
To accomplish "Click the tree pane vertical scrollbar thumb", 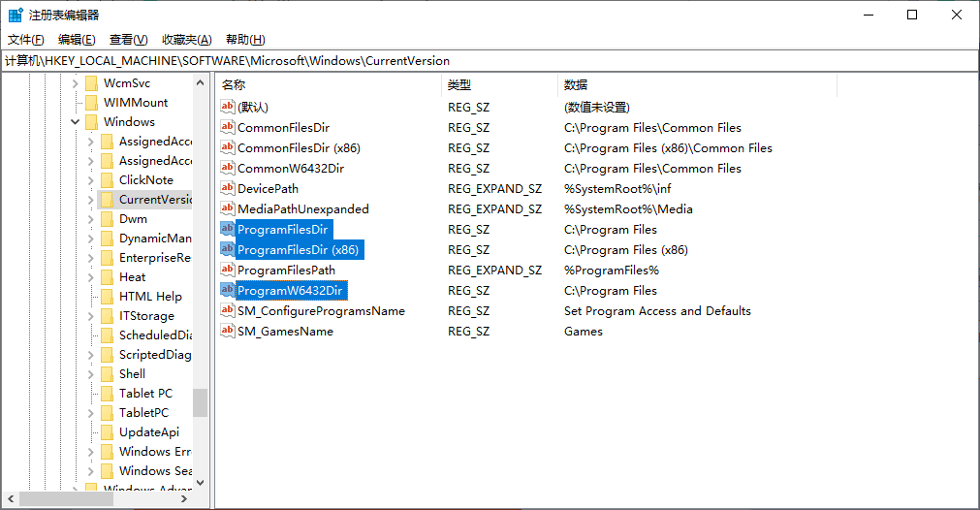I will click(x=200, y=402).
